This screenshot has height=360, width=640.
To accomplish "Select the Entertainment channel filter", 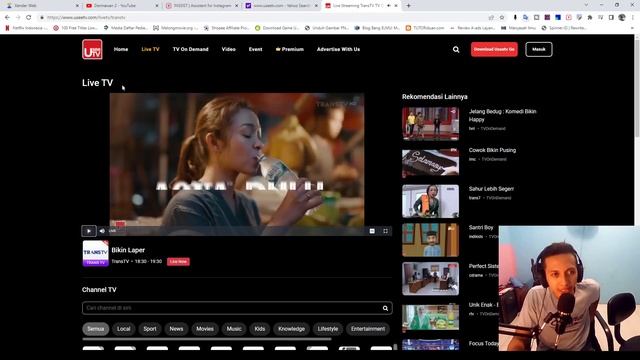I will click(368, 329).
